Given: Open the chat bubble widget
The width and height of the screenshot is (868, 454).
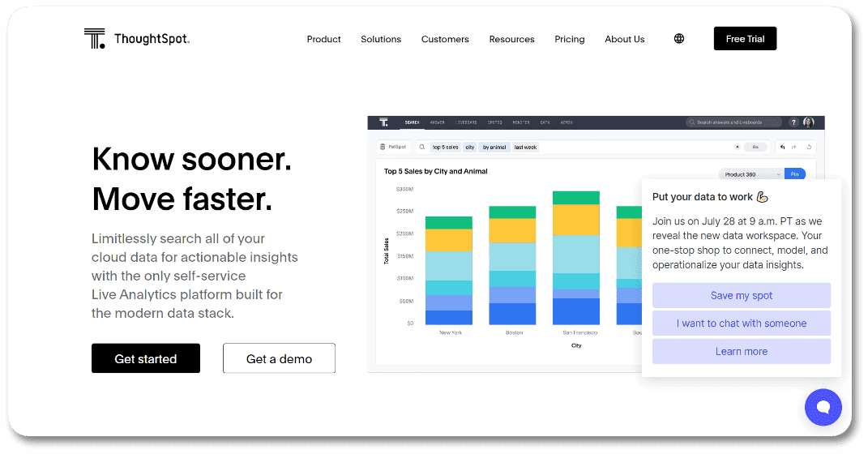Looking at the screenshot, I should (823, 407).
